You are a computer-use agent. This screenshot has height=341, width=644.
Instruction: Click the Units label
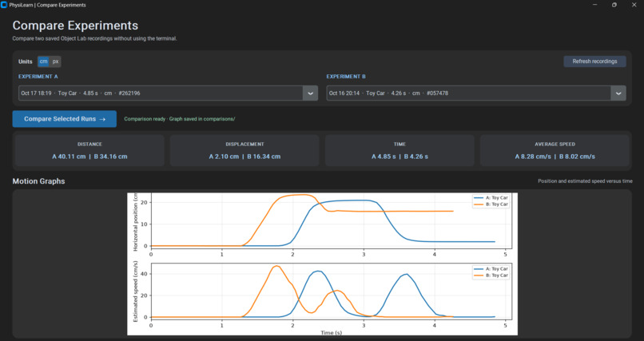pos(25,61)
